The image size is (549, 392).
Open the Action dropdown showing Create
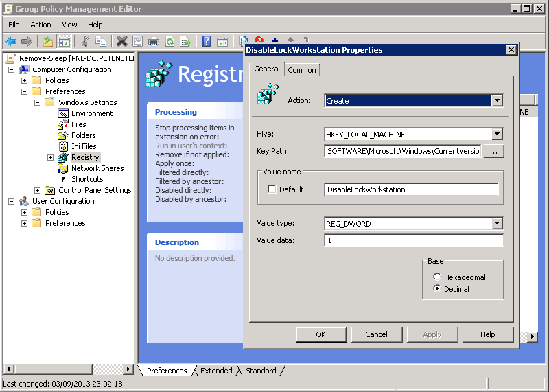tap(497, 100)
